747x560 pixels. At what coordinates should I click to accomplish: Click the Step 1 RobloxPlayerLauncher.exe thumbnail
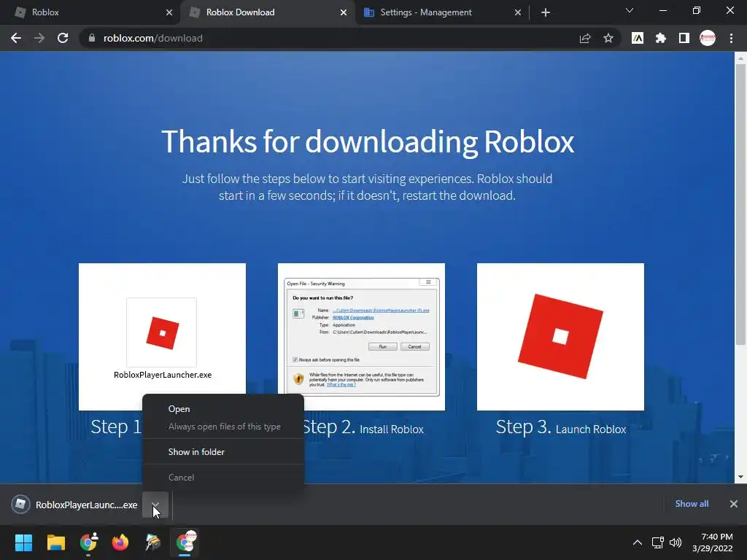pos(162,337)
